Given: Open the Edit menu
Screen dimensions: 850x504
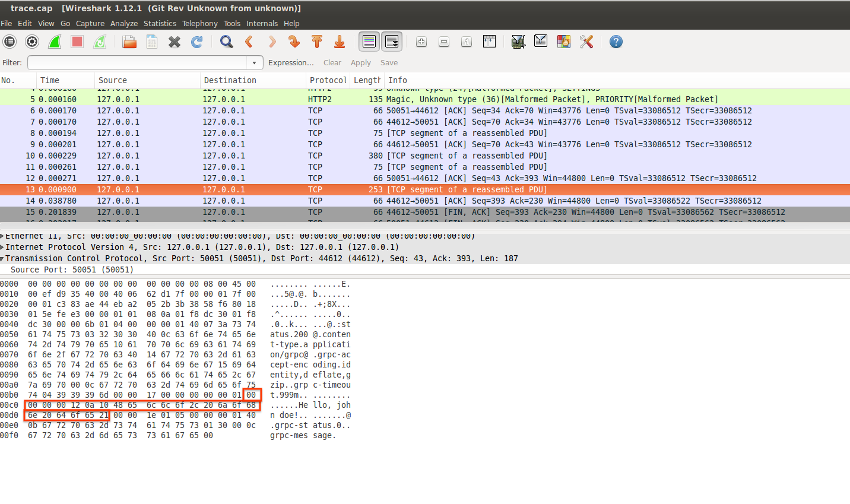Looking at the screenshot, I should (25, 24).
